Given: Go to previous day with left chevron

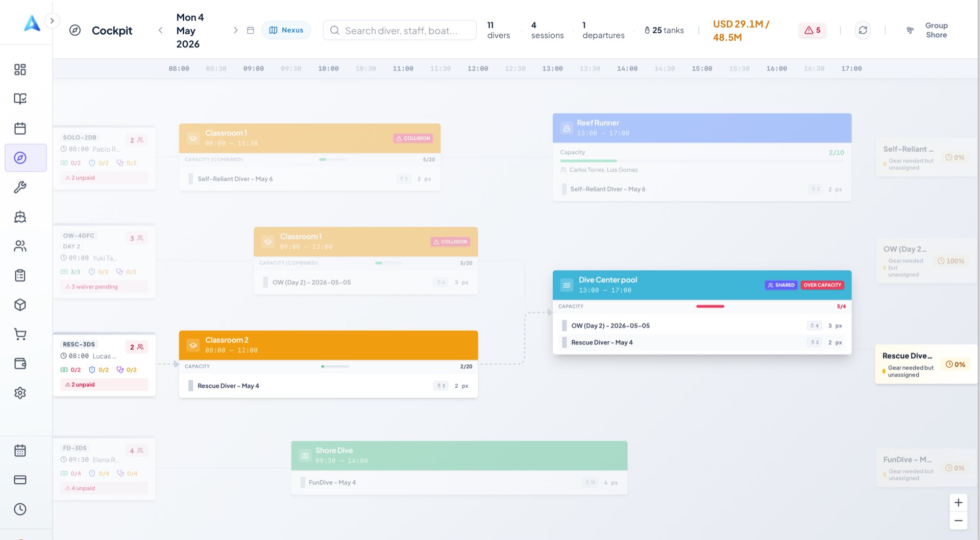Looking at the screenshot, I should click(x=160, y=30).
